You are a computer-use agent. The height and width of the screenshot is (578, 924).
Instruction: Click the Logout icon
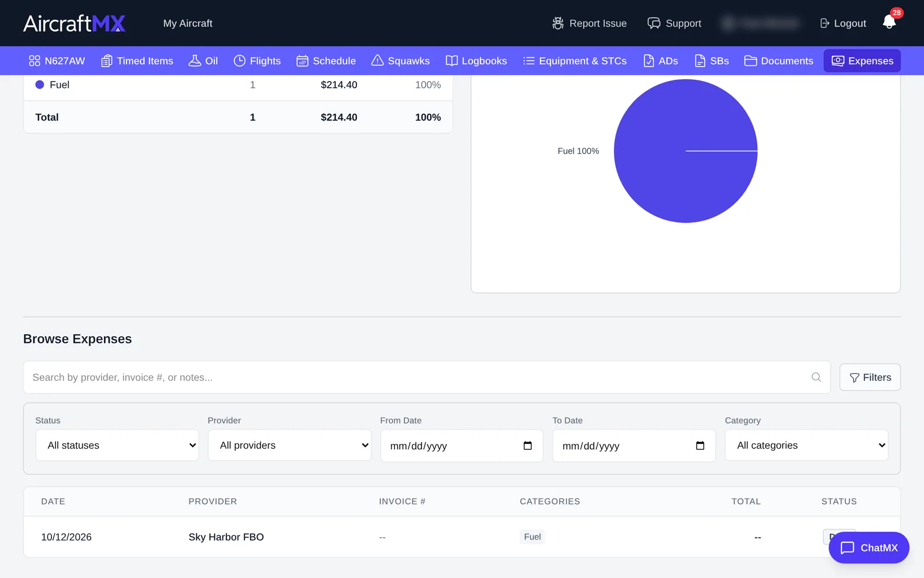coord(825,23)
